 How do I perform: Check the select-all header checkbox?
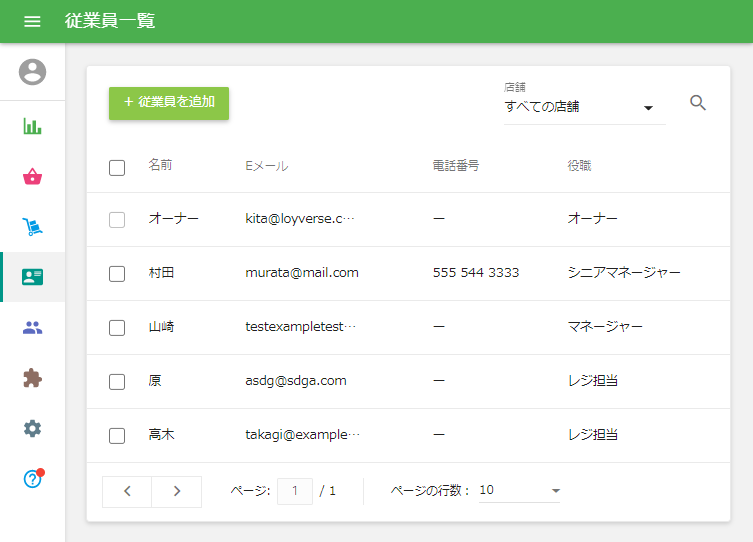click(117, 167)
